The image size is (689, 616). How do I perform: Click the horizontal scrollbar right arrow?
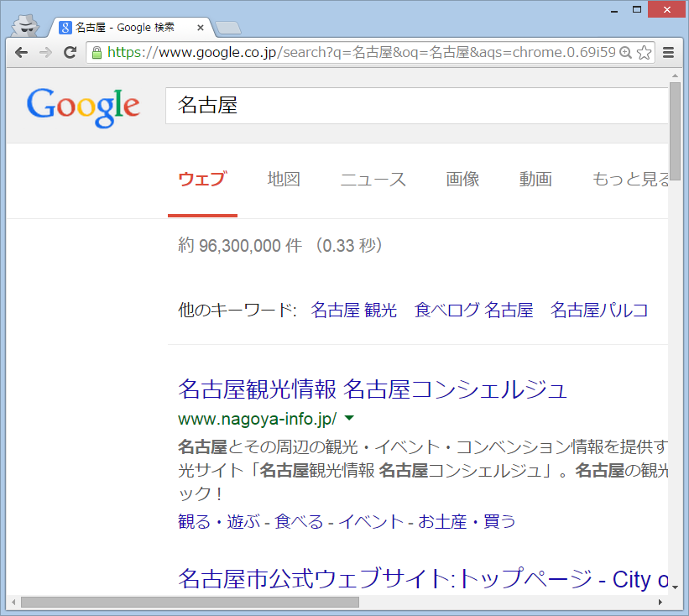coord(660,602)
